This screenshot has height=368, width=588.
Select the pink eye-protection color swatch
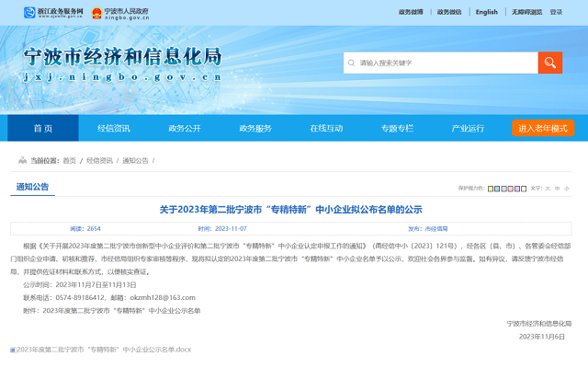(x=510, y=189)
